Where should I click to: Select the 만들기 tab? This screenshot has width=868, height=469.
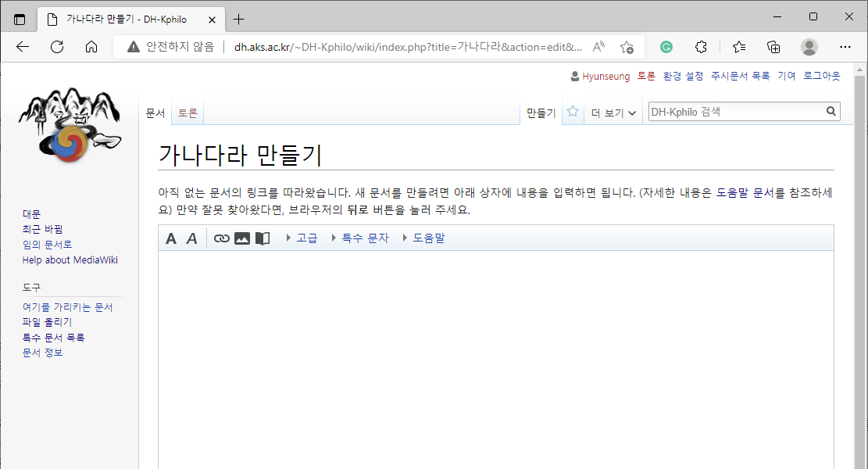[541, 113]
